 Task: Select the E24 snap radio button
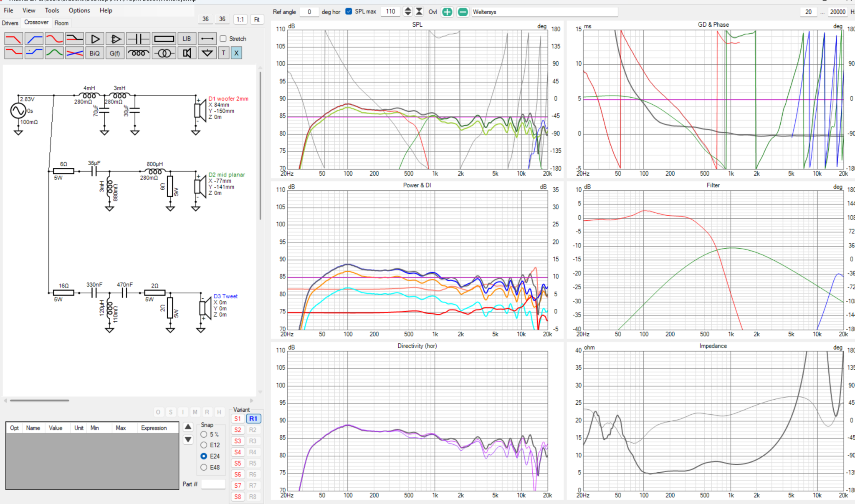tap(204, 456)
